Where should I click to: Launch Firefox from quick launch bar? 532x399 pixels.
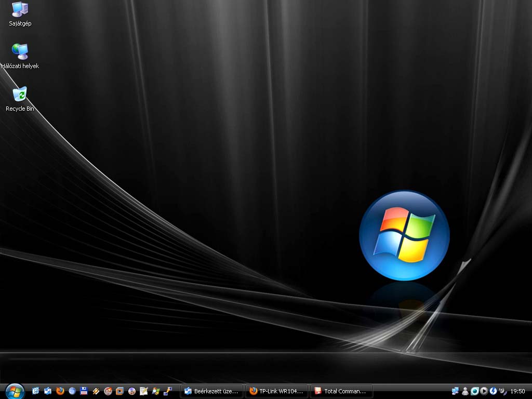tap(60, 391)
